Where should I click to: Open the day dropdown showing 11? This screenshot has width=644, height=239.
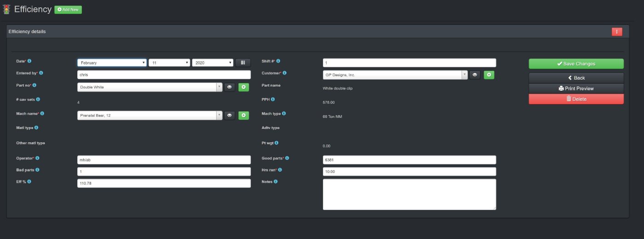tap(169, 63)
